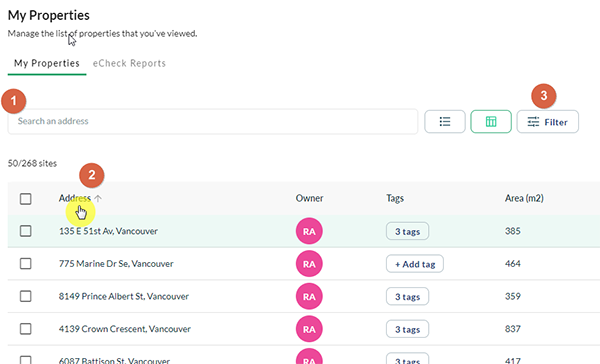
Task: Click the 50/268 sites counter
Action: pyautogui.click(x=32, y=163)
